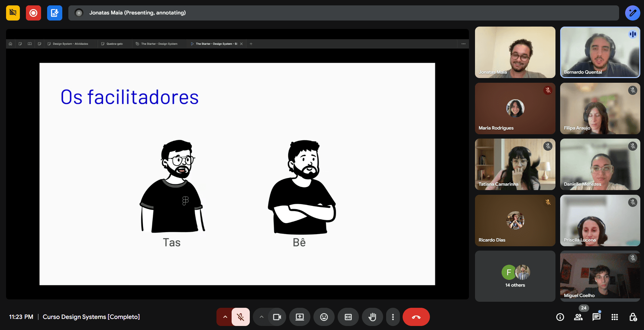Raise hand in the meeting
The image size is (644, 330).
click(x=372, y=317)
